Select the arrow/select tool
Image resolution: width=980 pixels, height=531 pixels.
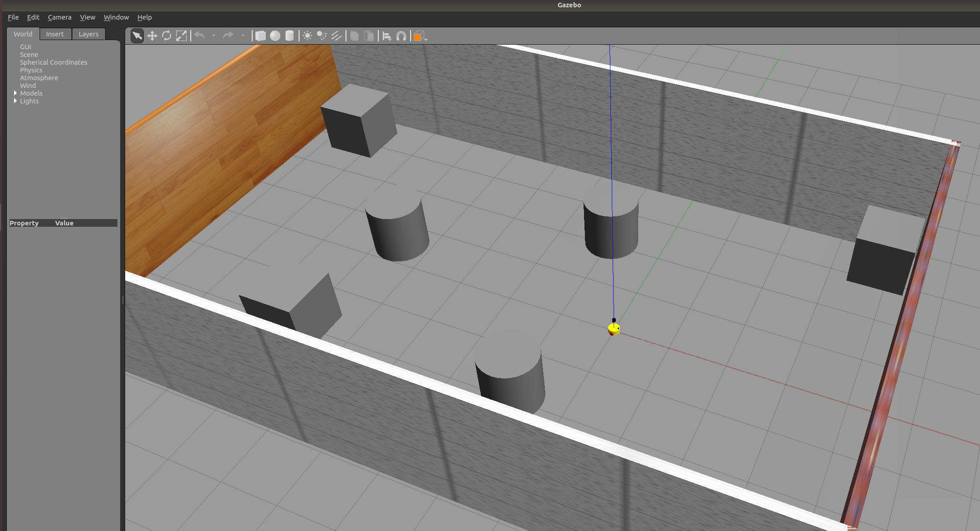[x=137, y=36]
